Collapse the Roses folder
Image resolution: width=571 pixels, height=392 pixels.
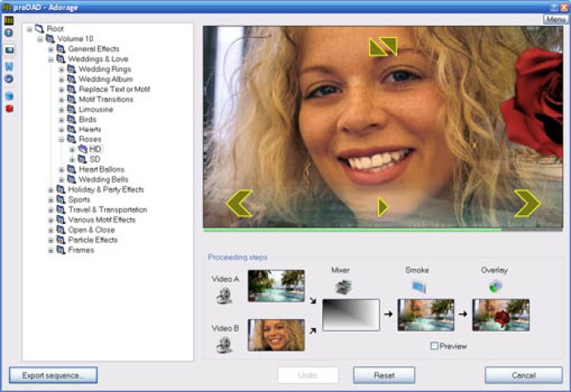click(x=61, y=140)
